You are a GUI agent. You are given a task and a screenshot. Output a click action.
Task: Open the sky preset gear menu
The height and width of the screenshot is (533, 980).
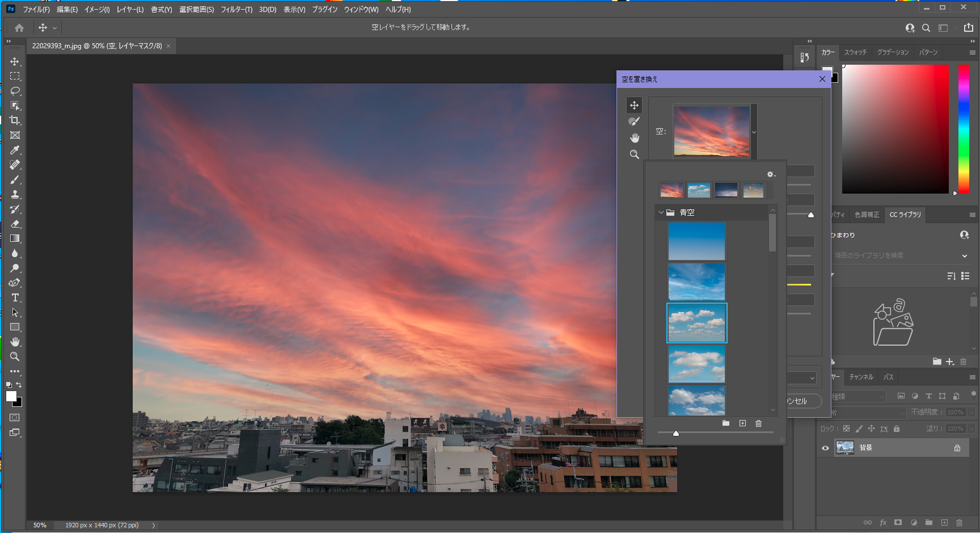tap(771, 174)
